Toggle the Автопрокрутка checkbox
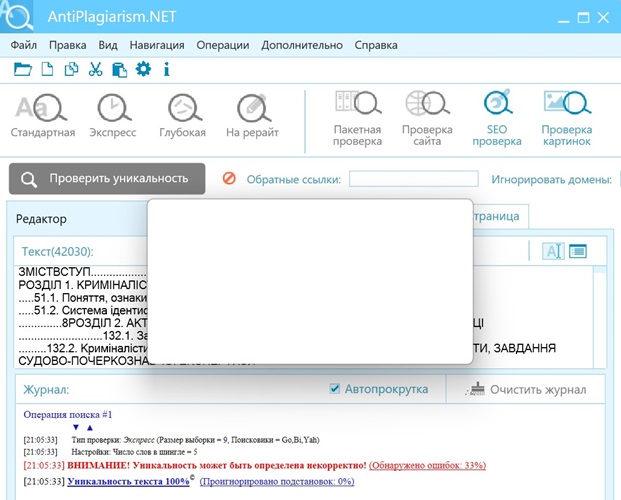The width and height of the screenshot is (621, 500). point(335,389)
